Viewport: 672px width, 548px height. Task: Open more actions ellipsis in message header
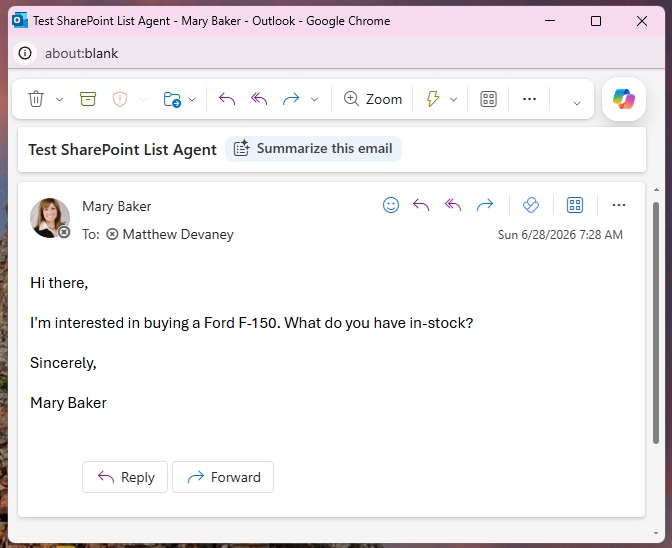[619, 205]
